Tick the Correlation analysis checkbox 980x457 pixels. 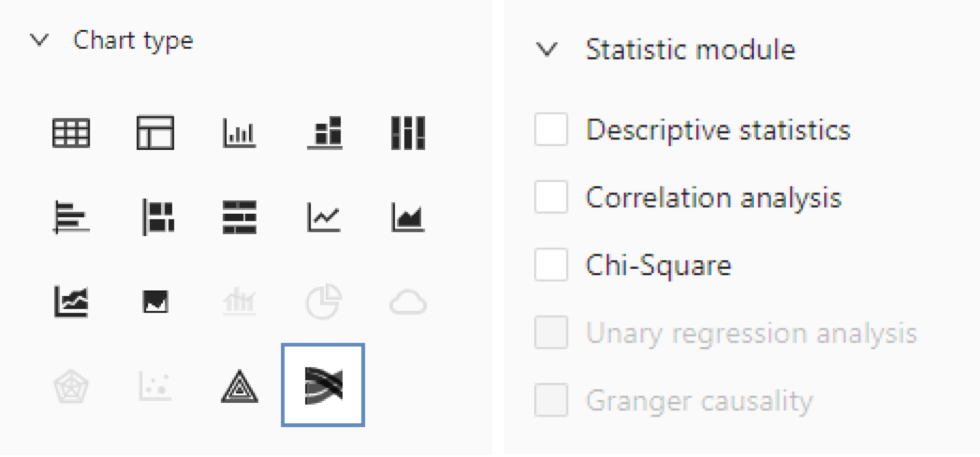click(551, 197)
